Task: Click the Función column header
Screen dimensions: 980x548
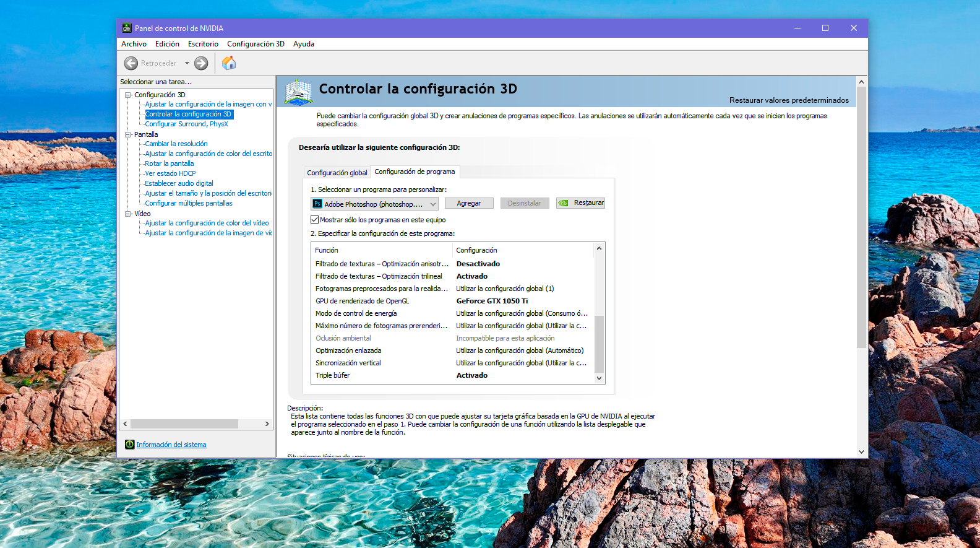Action: coord(382,250)
